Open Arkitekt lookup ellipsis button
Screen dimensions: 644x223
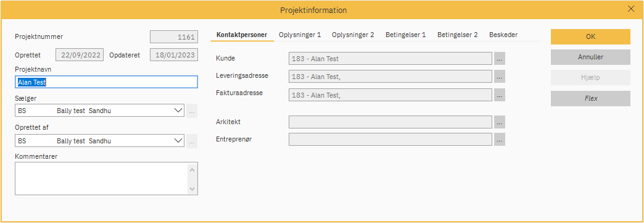(x=500, y=122)
